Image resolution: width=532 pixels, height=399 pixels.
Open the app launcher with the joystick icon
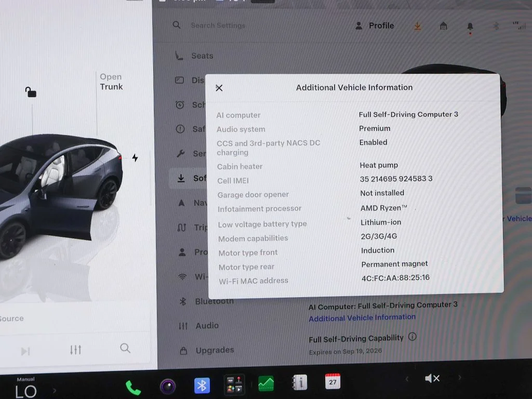point(234,384)
